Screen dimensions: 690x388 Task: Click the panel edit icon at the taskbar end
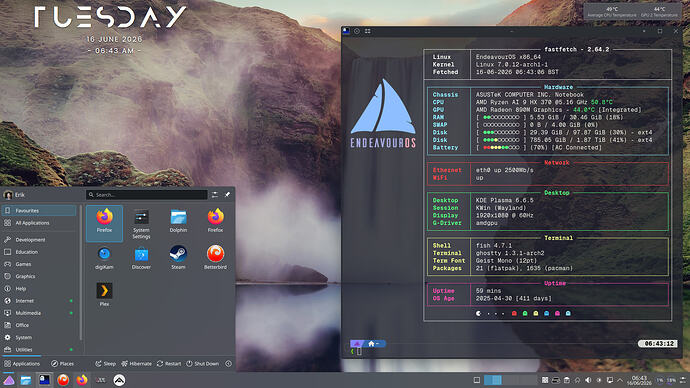683,380
